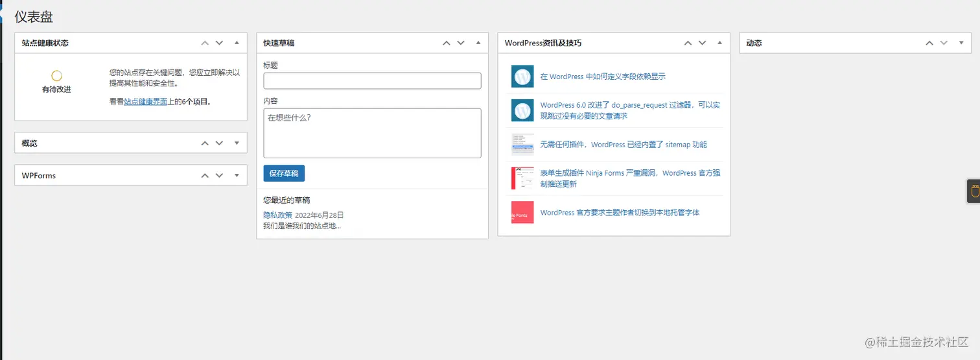The height and width of the screenshot is (360, 980).
Task: Click the draft date 2022年6月28日
Action: tap(320, 215)
